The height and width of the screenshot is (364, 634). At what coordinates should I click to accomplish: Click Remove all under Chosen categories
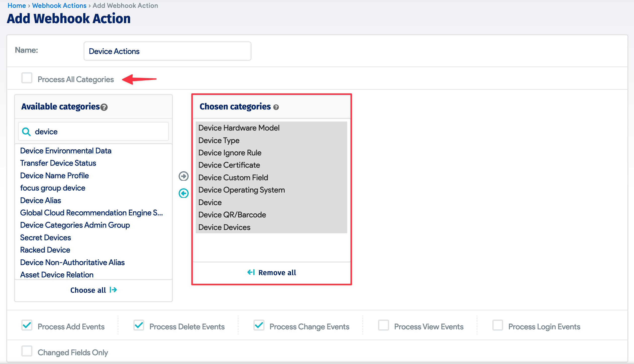point(277,272)
